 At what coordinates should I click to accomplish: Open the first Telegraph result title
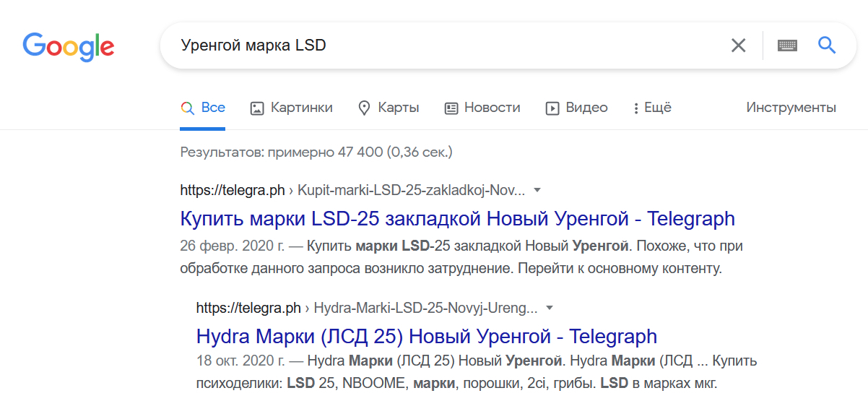457,218
